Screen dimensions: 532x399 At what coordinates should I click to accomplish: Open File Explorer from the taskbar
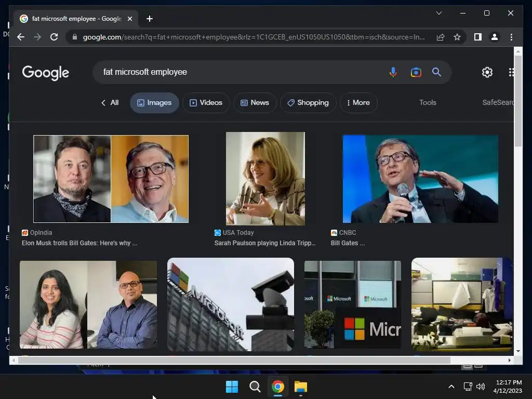click(x=301, y=387)
